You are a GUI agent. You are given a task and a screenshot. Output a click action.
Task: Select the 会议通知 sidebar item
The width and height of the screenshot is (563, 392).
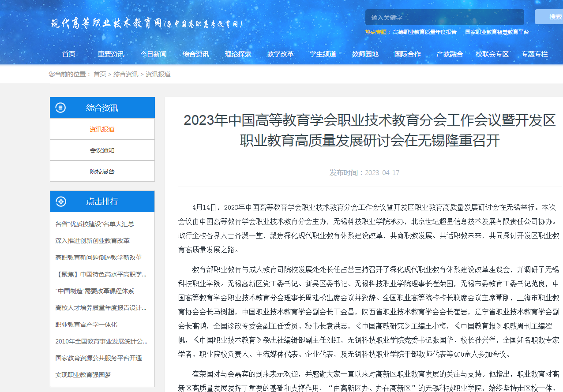coord(102,150)
